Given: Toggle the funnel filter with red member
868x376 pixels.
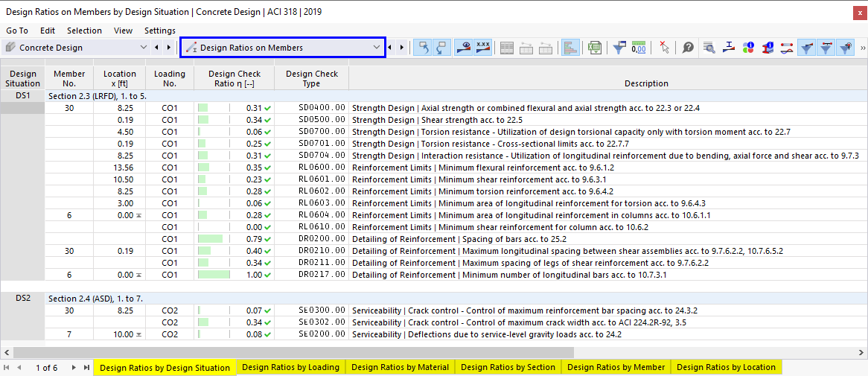Looking at the screenshot, I should tap(826, 48).
